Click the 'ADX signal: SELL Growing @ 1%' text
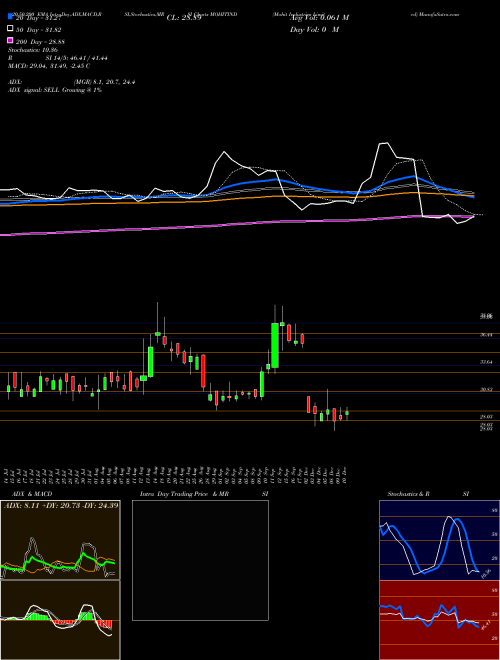This screenshot has height=660, width=500. point(55,90)
